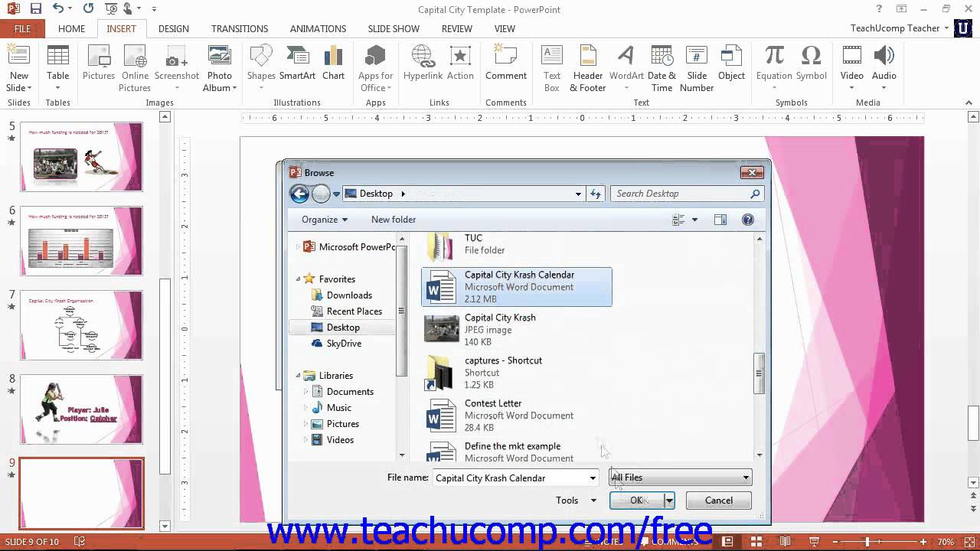980x551 pixels.
Task: Expand the address bar location dropdown
Action: click(578, 194)
